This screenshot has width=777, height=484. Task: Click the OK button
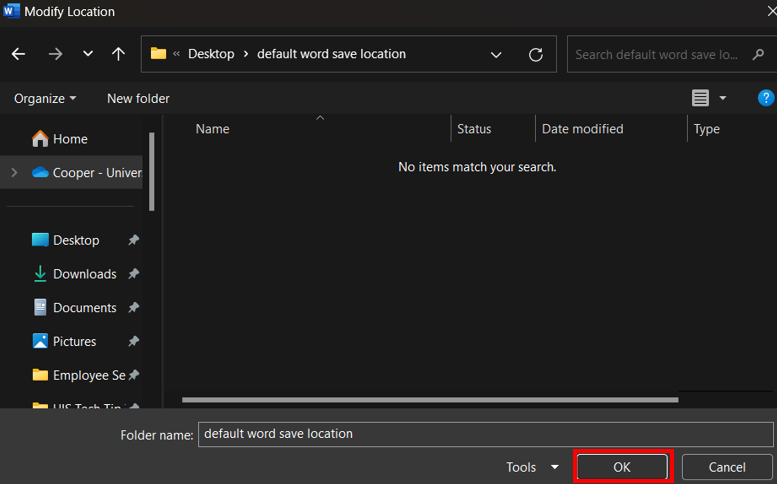622,467
